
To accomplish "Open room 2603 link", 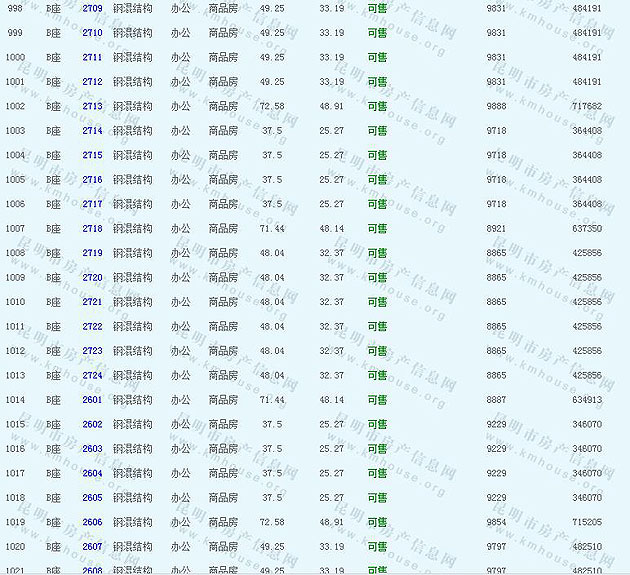I will [92, 449].
